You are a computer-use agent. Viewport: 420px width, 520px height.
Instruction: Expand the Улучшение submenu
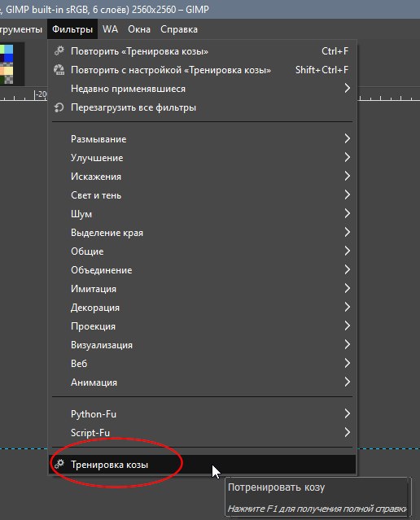[203, 158]
